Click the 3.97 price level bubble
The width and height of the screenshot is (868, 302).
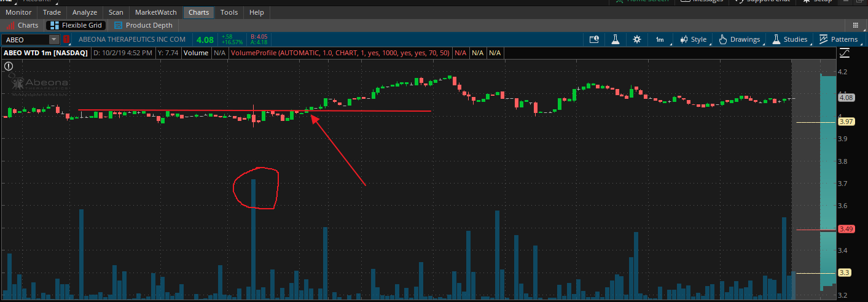[846, 122]
